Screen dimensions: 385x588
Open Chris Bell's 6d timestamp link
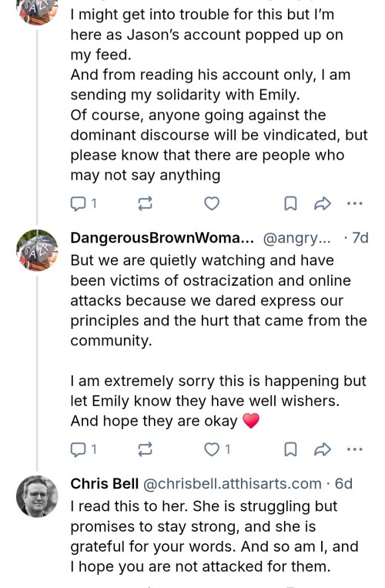click(x=343, y=484)
